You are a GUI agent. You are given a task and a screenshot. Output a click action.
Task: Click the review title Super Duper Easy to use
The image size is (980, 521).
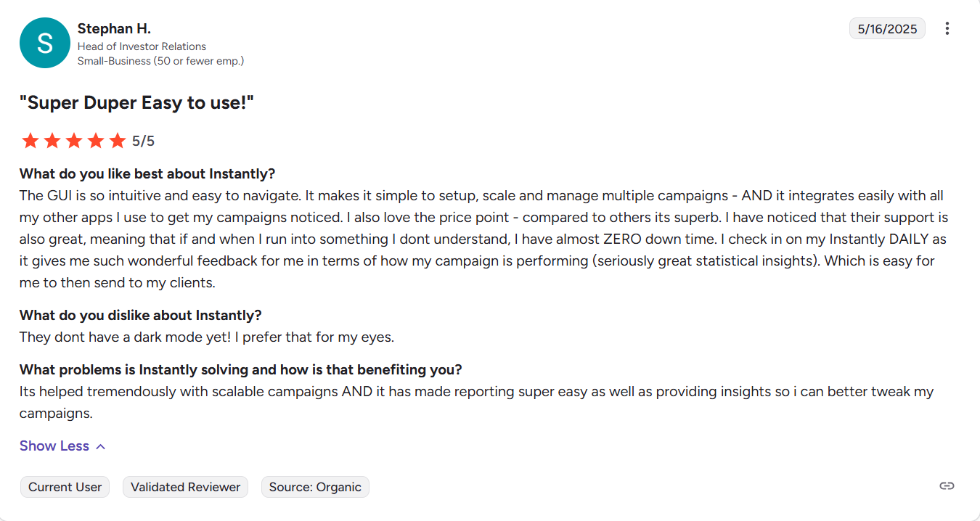tap(137, 102)
